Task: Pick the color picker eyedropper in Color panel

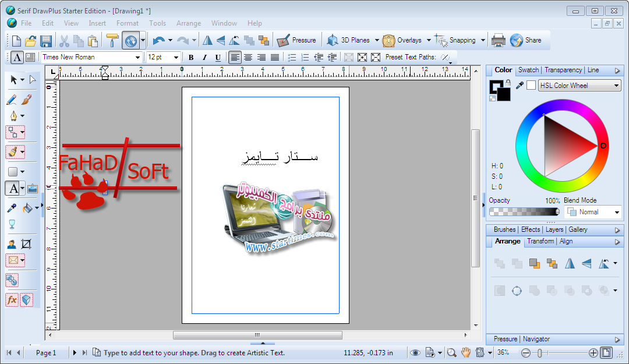Action: tap(520, 86)
